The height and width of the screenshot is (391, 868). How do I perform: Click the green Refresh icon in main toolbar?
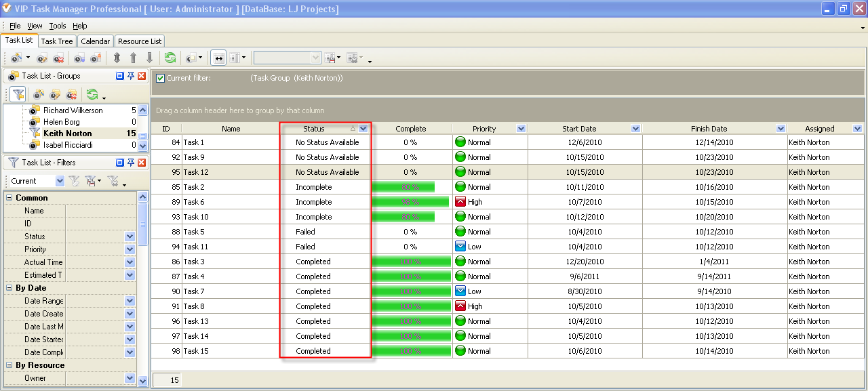[x=170, y=58]
